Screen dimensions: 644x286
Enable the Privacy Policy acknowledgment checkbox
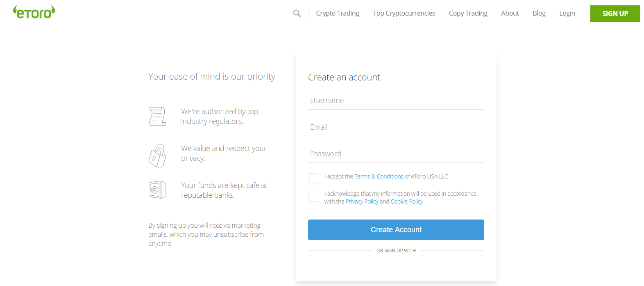(313, 197)
